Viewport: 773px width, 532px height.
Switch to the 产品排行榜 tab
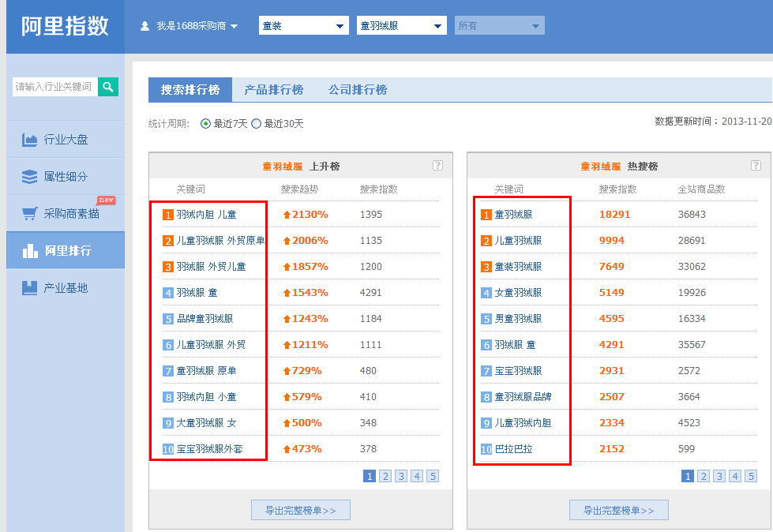(x=273, y=90)
